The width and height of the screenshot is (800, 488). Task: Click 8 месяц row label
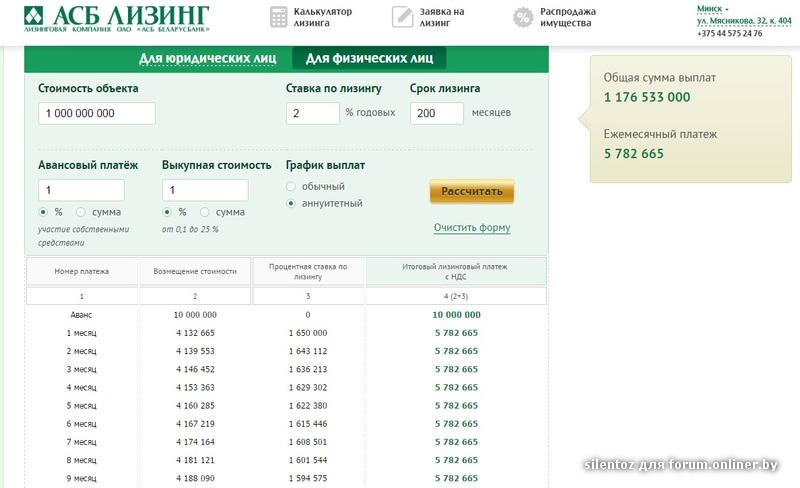(82, 460)
